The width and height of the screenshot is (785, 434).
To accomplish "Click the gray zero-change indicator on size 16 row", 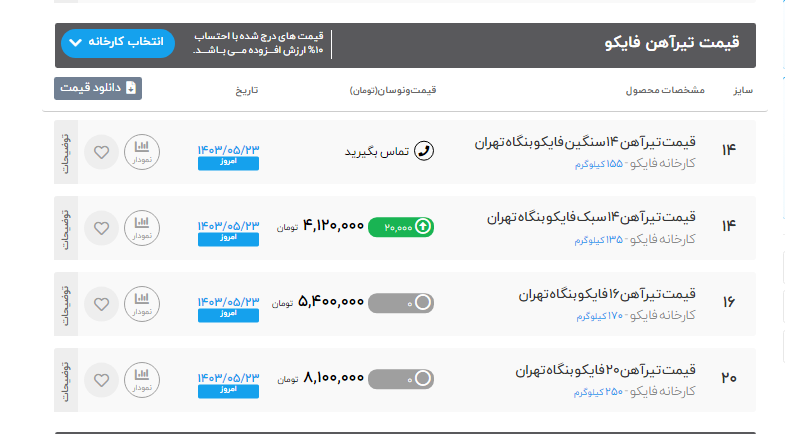I will coord(402,302).
